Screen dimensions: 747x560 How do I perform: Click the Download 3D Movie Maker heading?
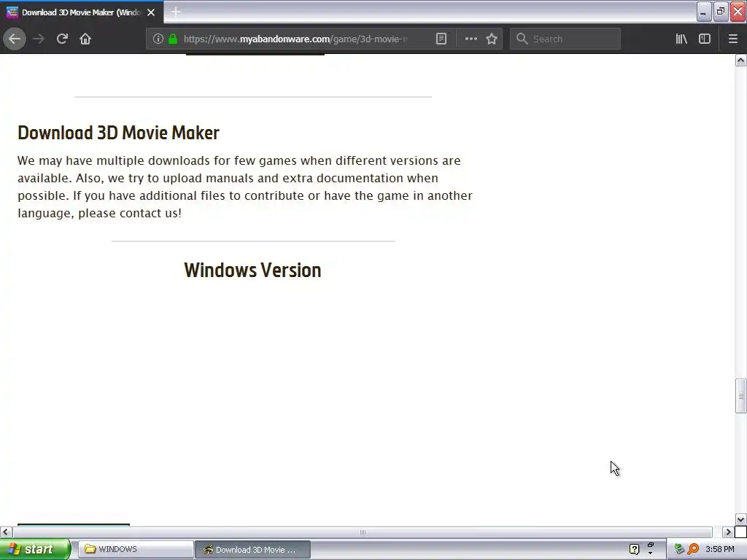[x=119, y=133]
